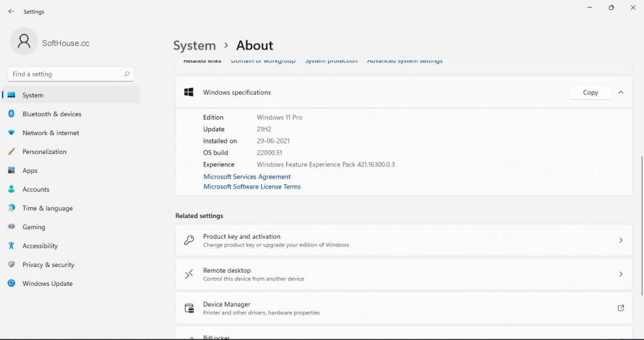Click the Accounts person icon
This screenshot has height=340, width=644.
(x=11, y=189)
